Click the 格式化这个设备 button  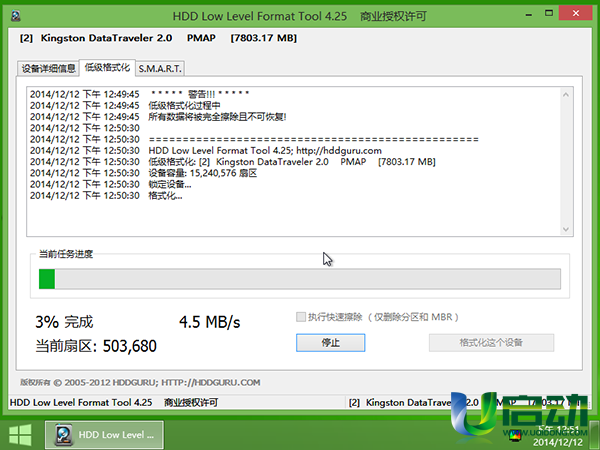491,342
